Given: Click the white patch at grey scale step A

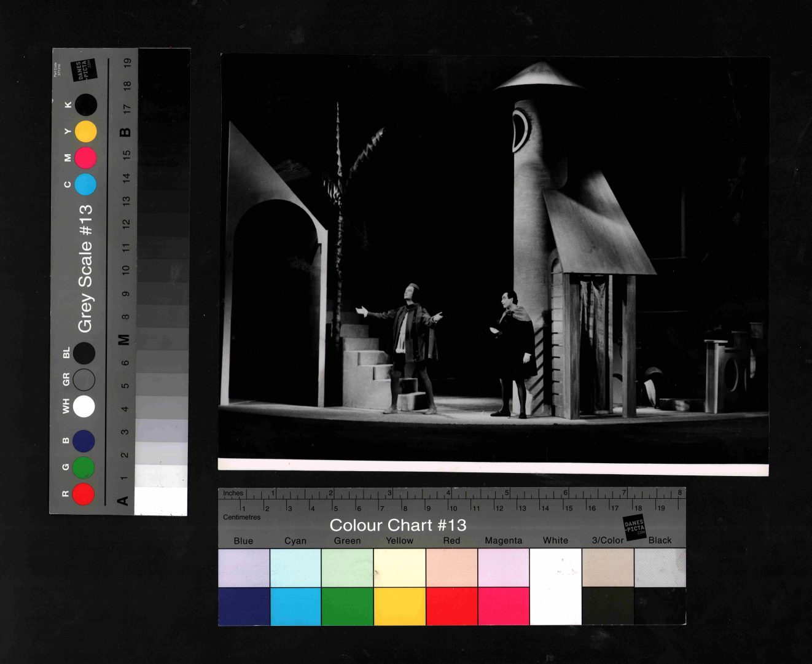Looking at the screenshot, I should (x=161, y=501).
